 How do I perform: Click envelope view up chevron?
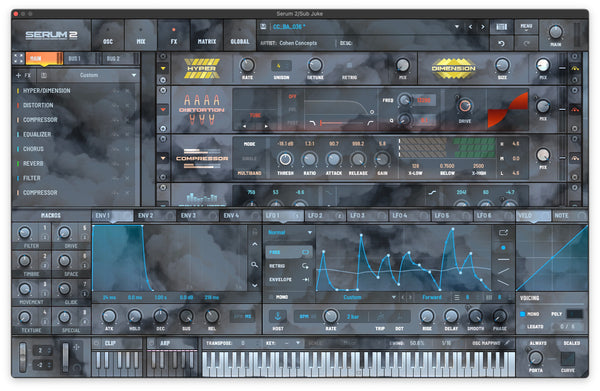(254, 244)
